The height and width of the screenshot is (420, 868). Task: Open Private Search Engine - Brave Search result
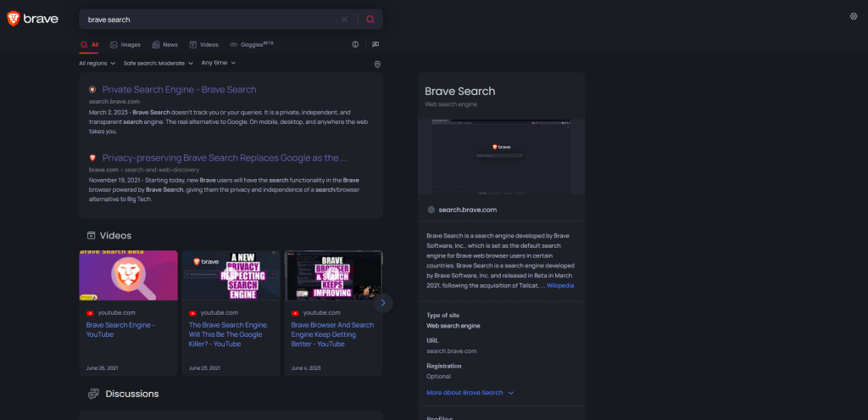click(x=180, y=90)
